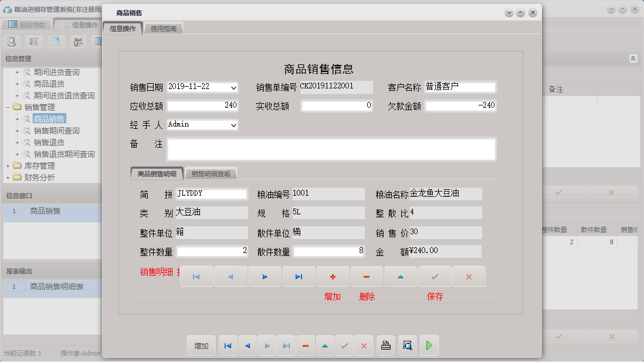Open print preview from bottom toolbar

pyautogui.click(x=408, y=346)
